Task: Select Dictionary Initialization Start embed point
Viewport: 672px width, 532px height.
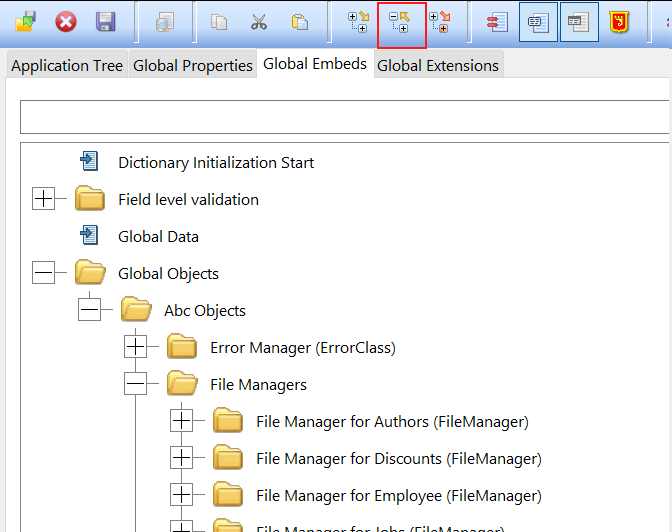Action: click(x=215, y=162)
